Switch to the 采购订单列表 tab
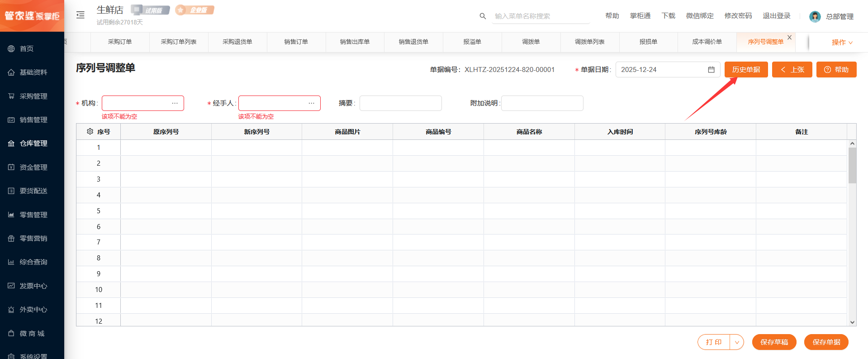This screenshot has width=868, height=359. 179,42
